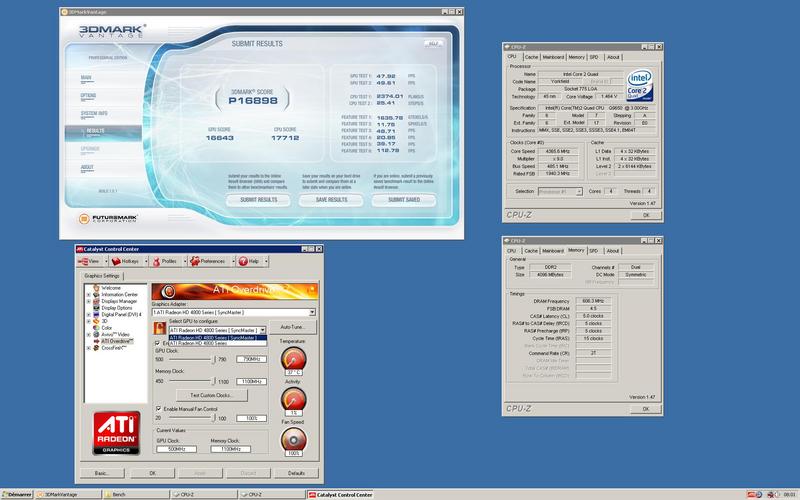The width and height of the screenshot is (800, 500).
Task: Click the 1100MHz memory clock field
Action: click(252, 381)
